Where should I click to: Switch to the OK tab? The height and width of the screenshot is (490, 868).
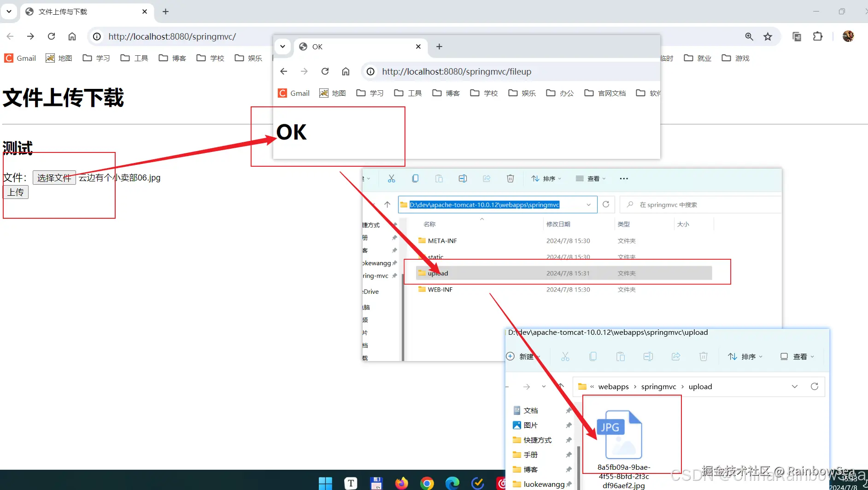point(360,47)
